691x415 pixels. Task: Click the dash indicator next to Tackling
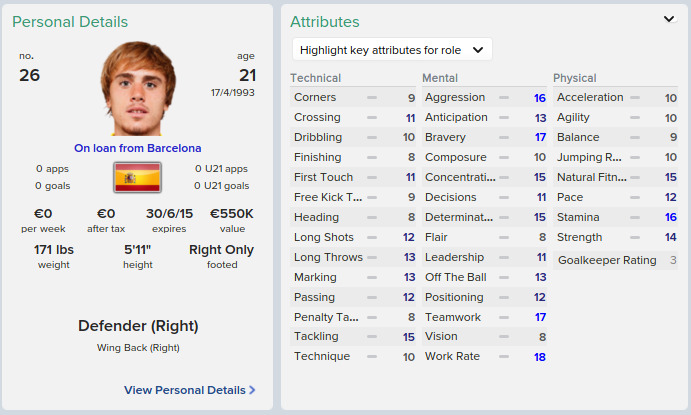point(372,337)
